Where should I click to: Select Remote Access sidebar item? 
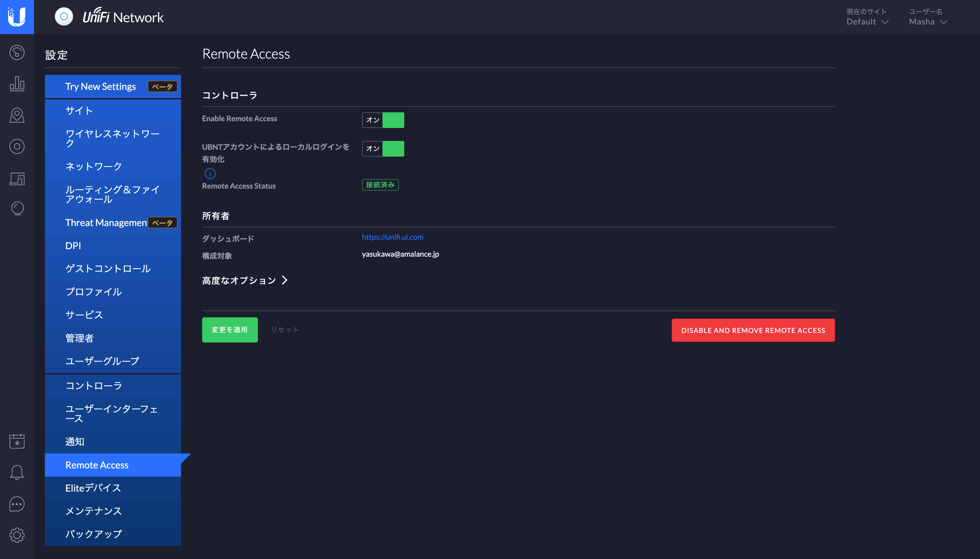pos(113,465)
